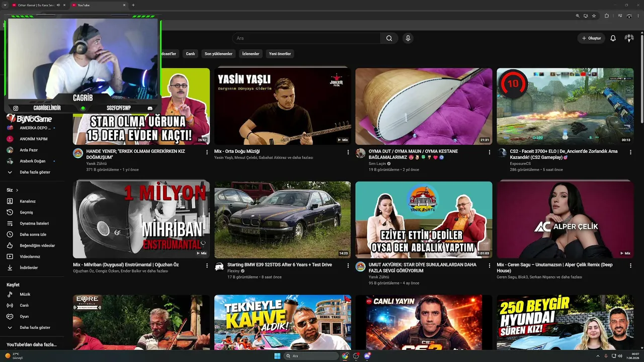Open Windows Start menu

277,356
